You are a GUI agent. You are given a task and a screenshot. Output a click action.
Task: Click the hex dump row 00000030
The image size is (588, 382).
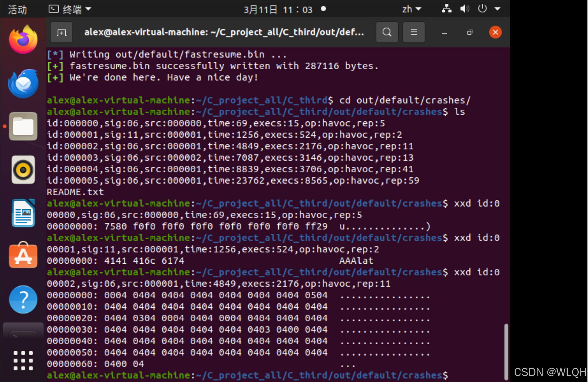239,330
